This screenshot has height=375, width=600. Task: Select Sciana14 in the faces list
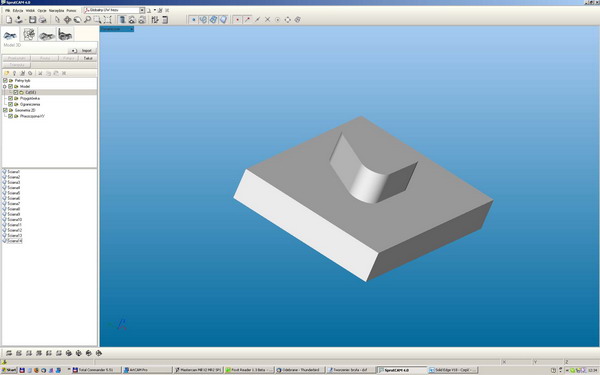14,241
